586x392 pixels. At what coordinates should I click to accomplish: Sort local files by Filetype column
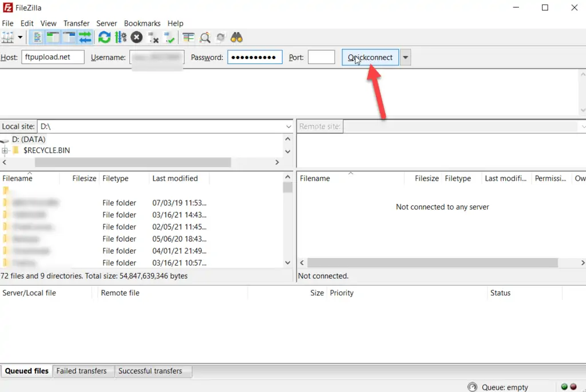click(124, 178)
